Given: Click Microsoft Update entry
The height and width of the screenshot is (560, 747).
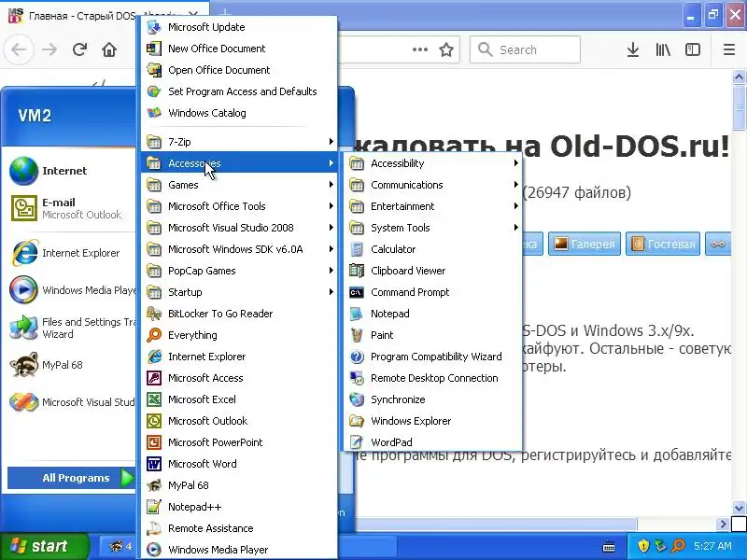Looking at the screenshot, I should [x=239, y=27].
